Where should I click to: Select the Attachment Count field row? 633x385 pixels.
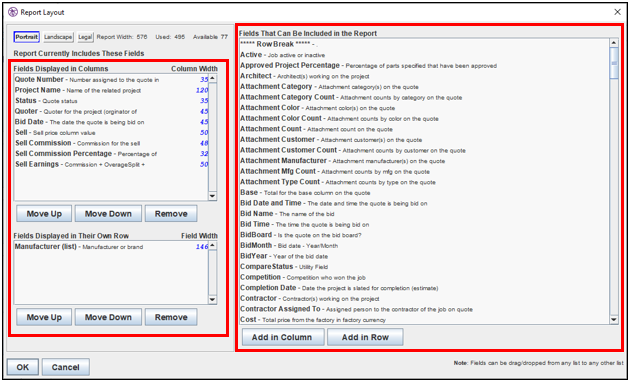point(424,129)
